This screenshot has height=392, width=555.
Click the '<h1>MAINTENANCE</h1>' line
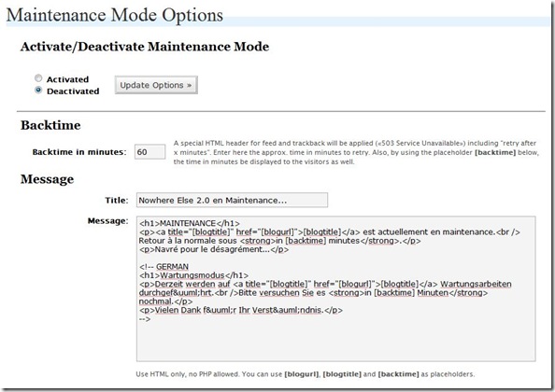coord(190,223)
